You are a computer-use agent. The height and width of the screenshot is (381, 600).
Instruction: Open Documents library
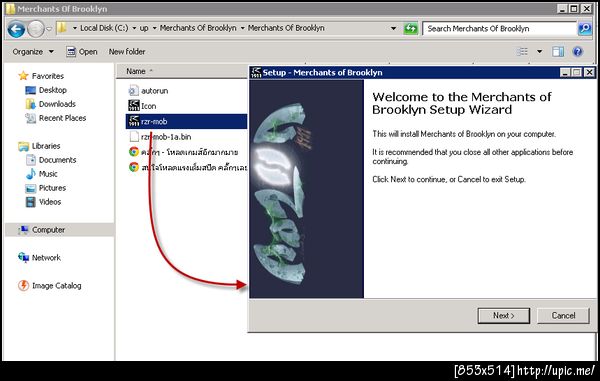pyautogui.click(x=57, y=160)
